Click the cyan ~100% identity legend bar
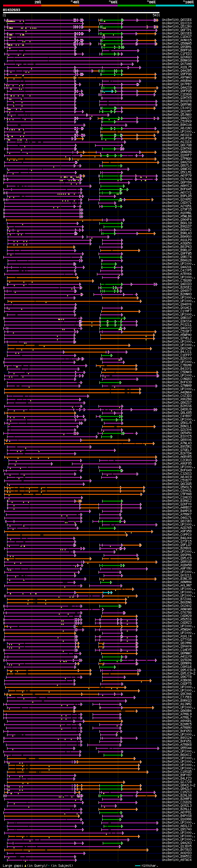Image resolution: width=197 pixels, height=868 pixels. 175,6
